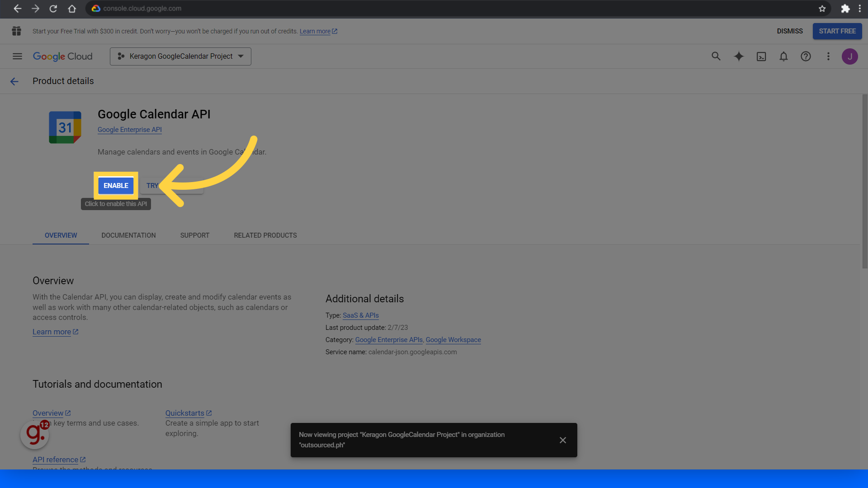868x488 pixels.
Task: Open the API reference link
Action: tap(59, 460)
